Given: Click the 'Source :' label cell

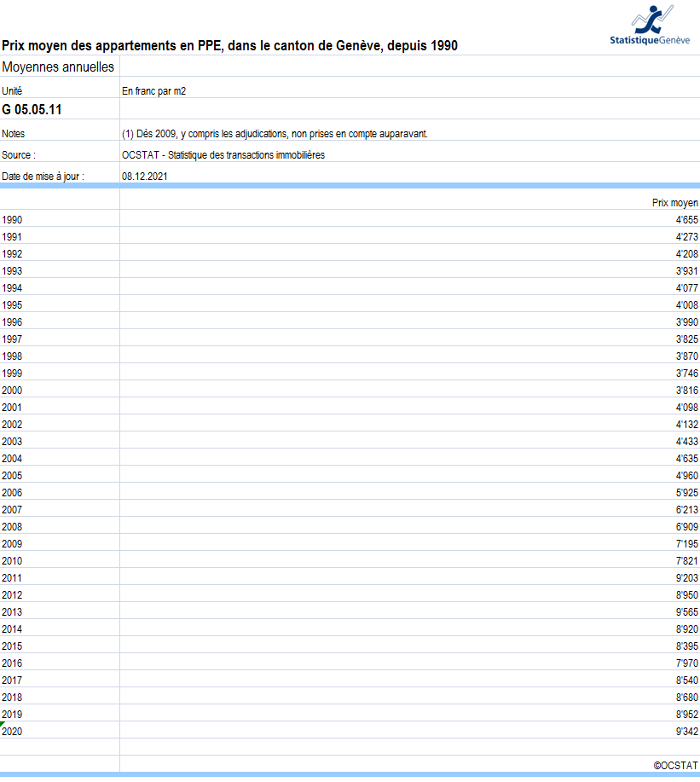Looking at the screenshot, I should click(x=19, y=155).
